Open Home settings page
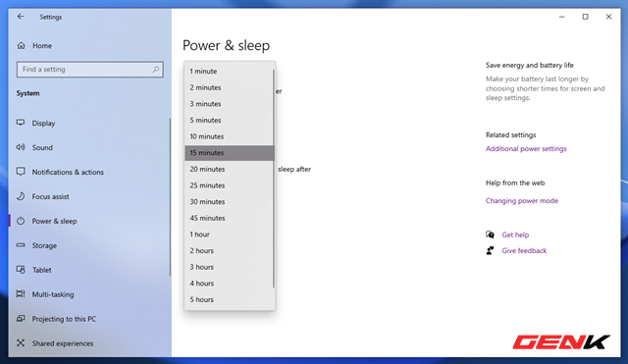 pyautogui.click(x=42, y=46)
